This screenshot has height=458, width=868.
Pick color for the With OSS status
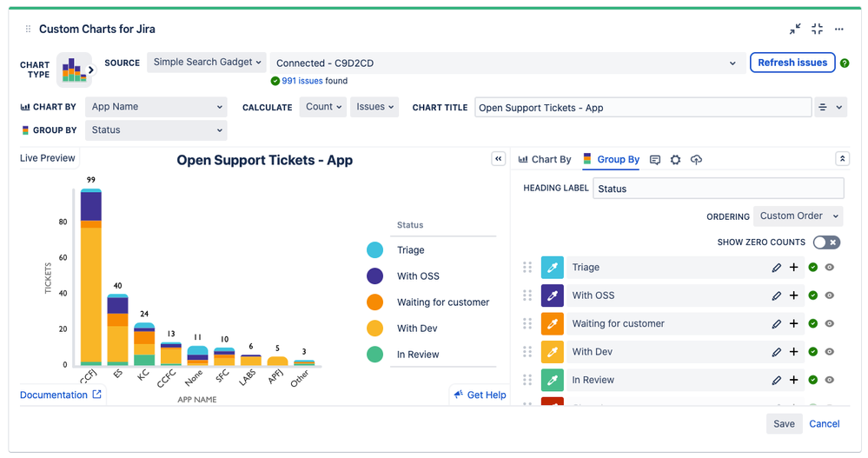tap(552, 295)
